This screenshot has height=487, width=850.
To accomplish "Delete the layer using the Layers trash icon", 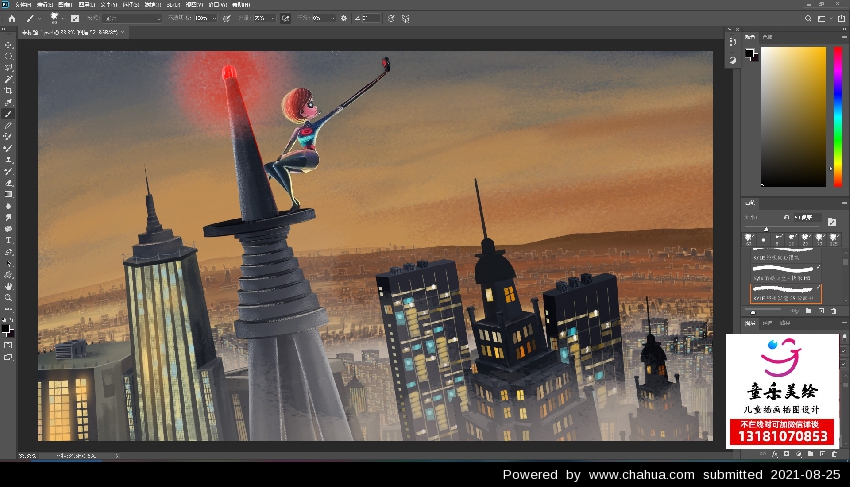I will pyautogui.click(x=835, y=454).
